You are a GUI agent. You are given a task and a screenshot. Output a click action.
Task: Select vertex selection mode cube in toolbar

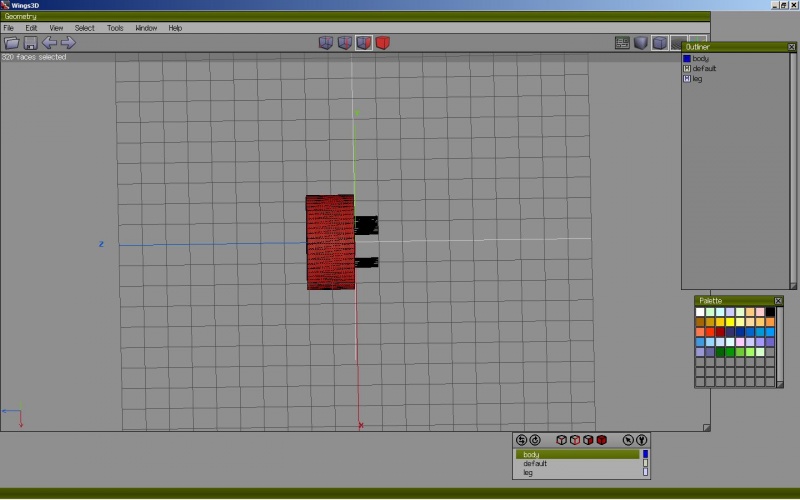click(x=326, y=43)
